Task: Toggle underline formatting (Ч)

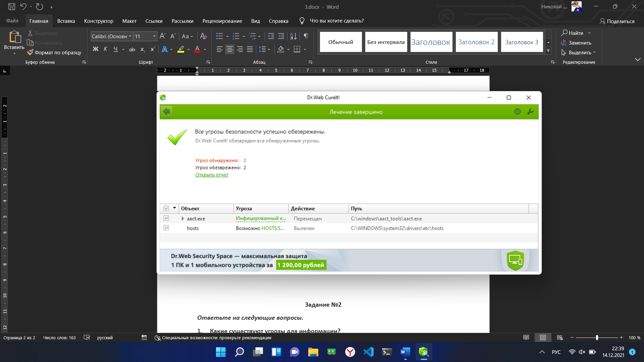Action: 115,49
